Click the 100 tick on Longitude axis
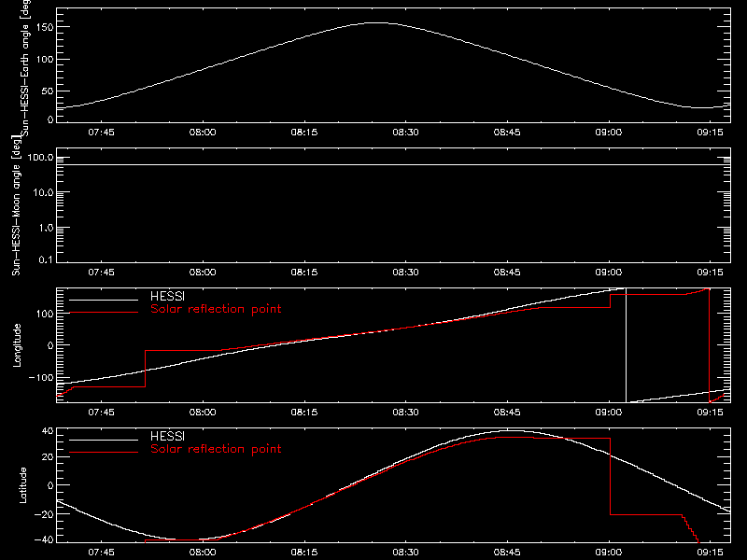The height and width of the screenshot is (560, 747). coord(47,314)
